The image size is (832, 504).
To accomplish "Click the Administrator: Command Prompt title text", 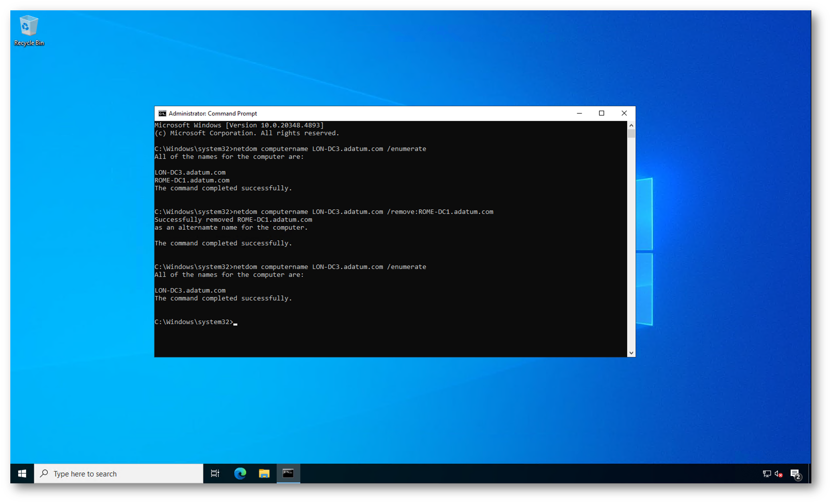I will [213, 114].
